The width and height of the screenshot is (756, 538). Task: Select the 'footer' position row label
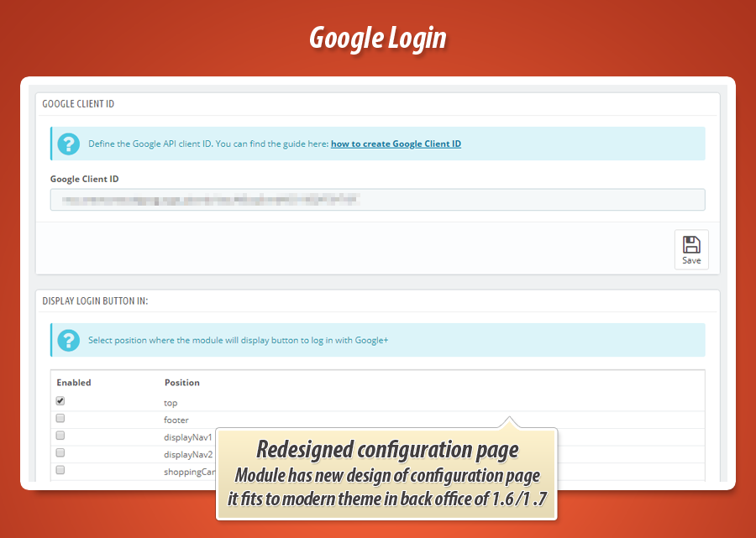tap(176, 420)
